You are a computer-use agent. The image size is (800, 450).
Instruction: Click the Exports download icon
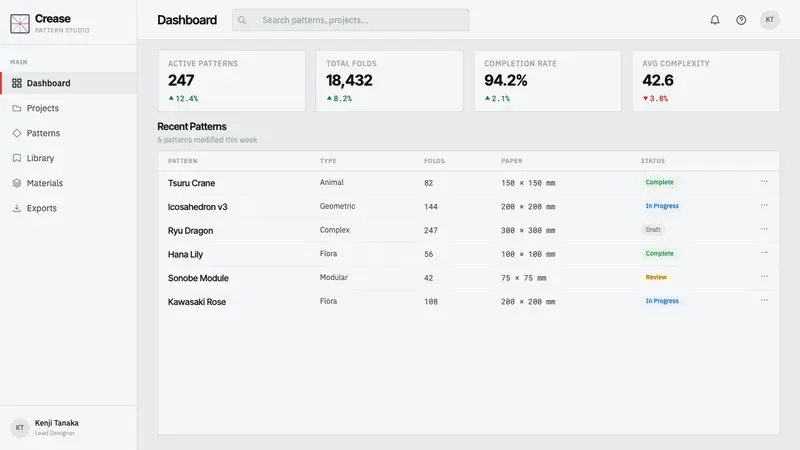pos(17,208)
